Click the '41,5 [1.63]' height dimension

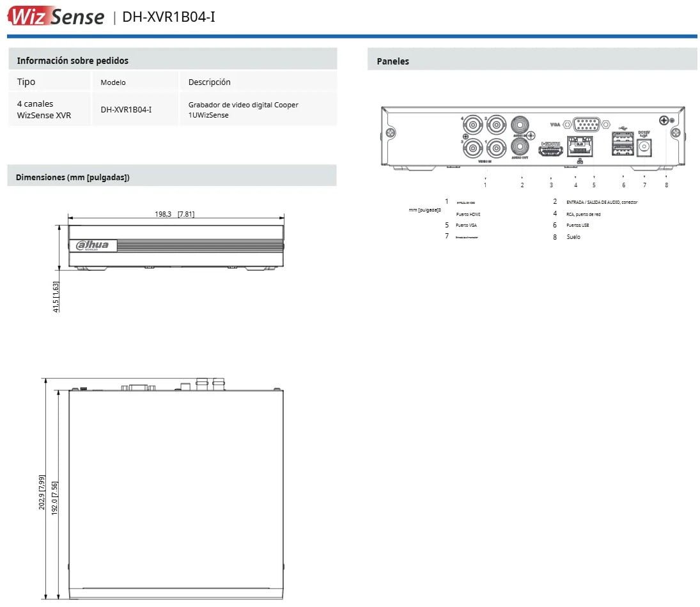click(x=56, y=297)
